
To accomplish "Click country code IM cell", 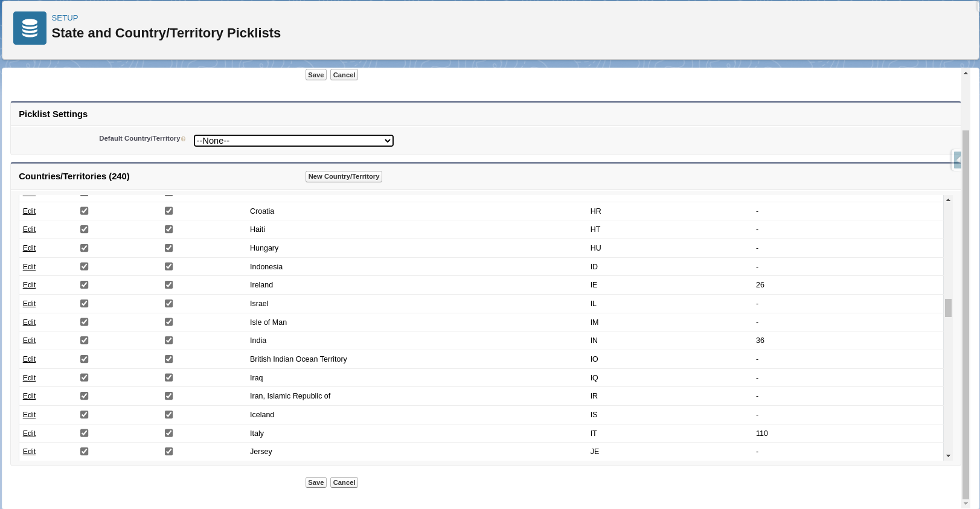I will pyautogui.click(x=594, y=322).
